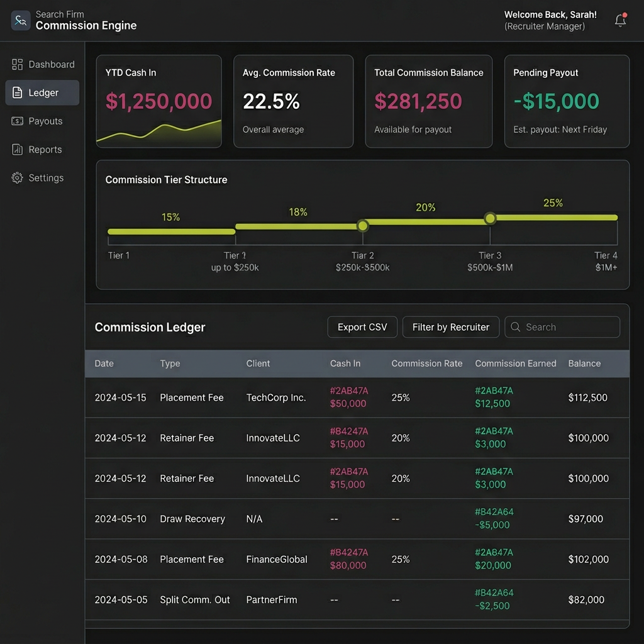Image resolution: width=644 pixels, height=644 pixels.
Task: Click the Tier 3 marker on tier bar
Action: (x=490, y=218)
